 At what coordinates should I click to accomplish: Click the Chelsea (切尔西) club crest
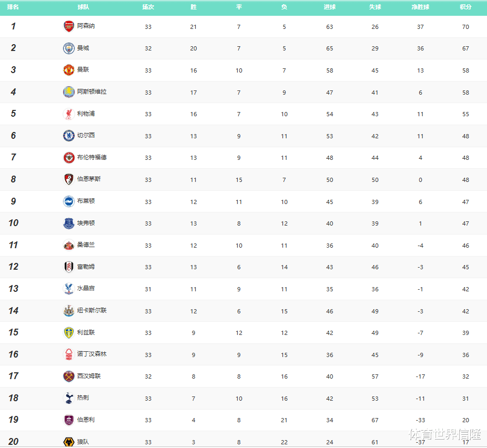tap(69, 136)
